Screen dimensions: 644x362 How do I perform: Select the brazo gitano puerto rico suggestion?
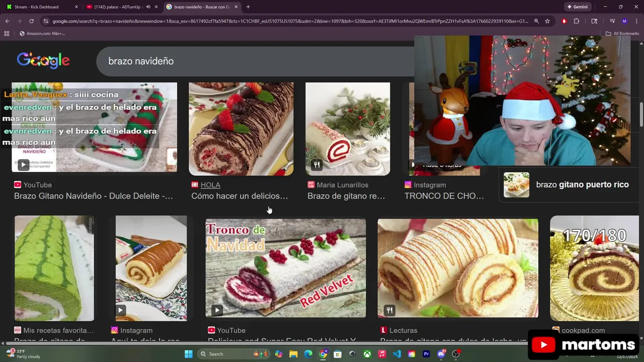coord(569,185)
